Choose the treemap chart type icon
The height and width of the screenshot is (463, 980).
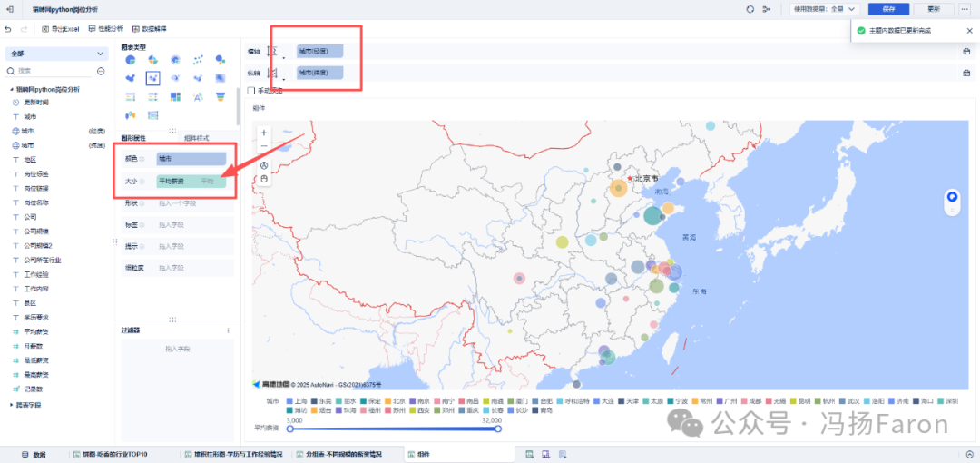pos(176,96)
